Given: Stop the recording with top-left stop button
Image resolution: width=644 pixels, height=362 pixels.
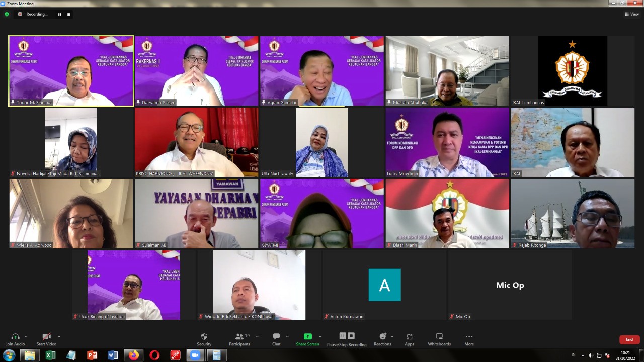Looking at the screenshot, I should coord(69,14).
